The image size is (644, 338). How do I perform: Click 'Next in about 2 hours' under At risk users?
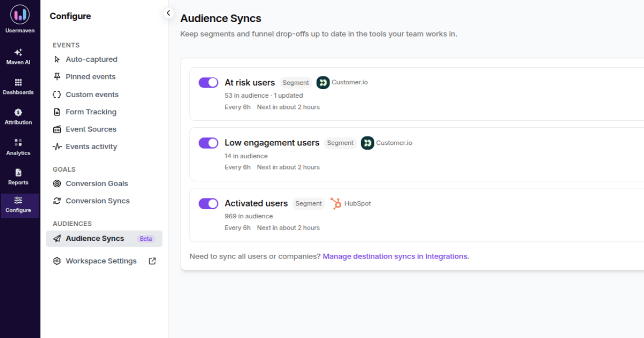click(x=288, y=107)
